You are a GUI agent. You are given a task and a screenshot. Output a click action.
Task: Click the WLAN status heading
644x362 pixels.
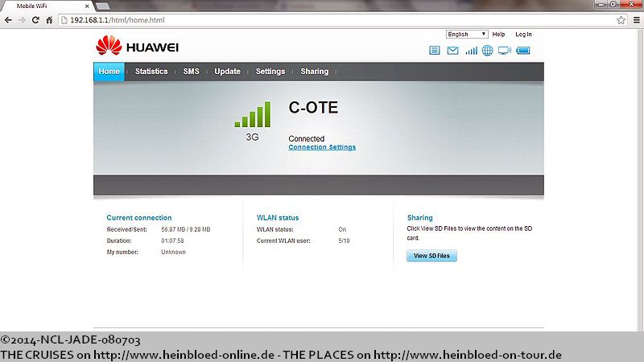[x=278, y=218]
